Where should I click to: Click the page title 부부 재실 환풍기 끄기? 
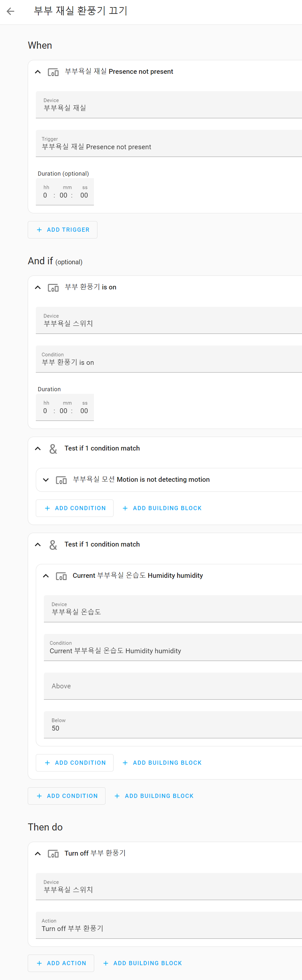81,11
